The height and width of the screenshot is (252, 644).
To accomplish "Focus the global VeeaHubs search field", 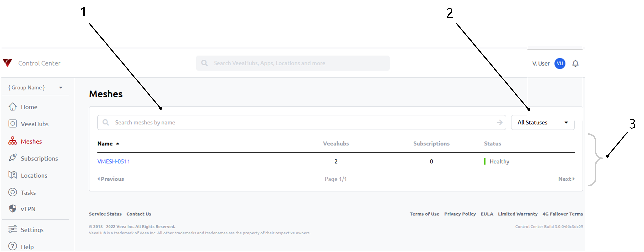I will pos(293,63).
